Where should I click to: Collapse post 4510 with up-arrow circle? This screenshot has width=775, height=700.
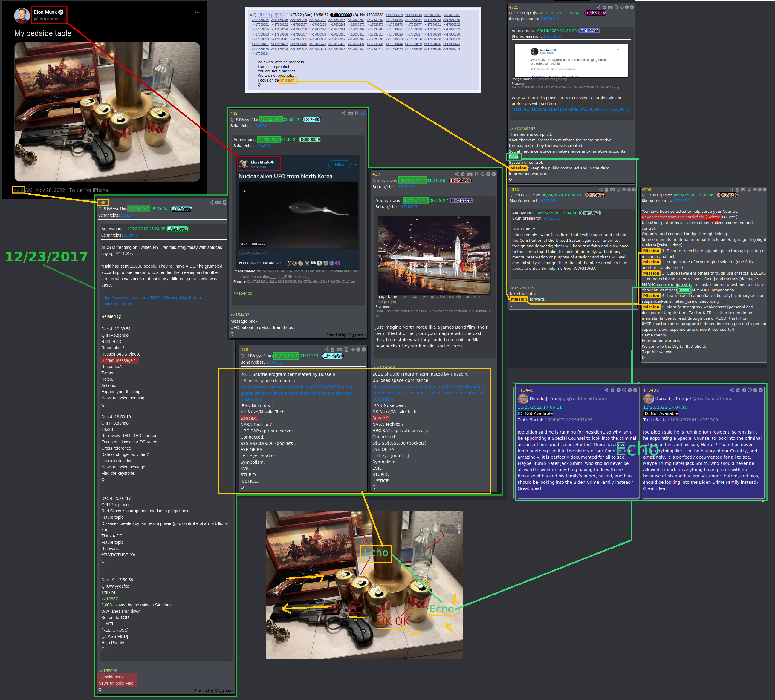coord(629,189)
